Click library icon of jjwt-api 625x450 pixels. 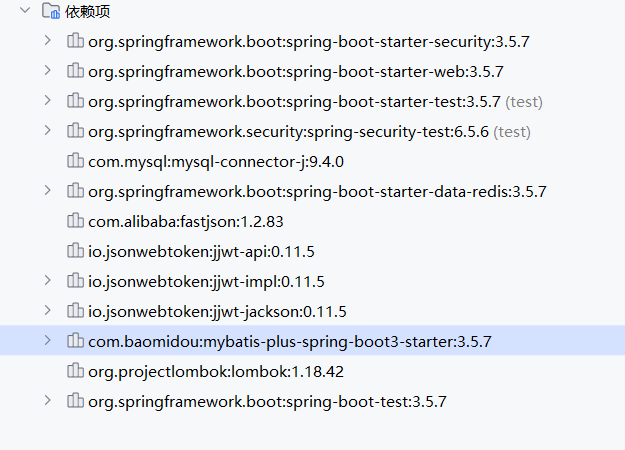pyautogui.click(x=75, y=251)
